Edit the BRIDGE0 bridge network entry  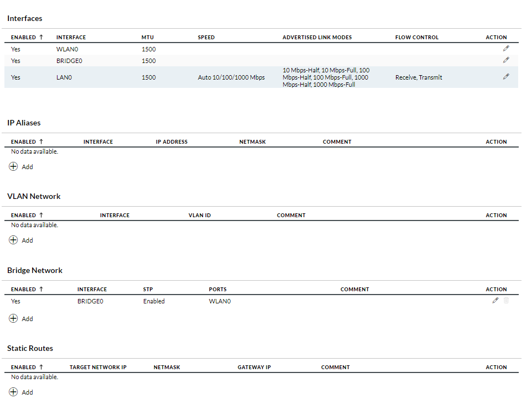coord(496,300)
